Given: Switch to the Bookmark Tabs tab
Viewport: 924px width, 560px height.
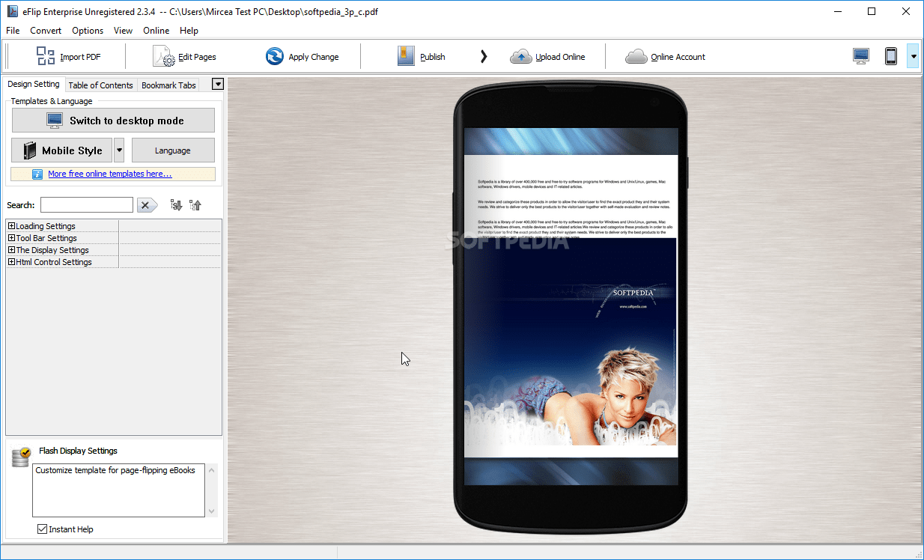Looking at the screenshot, I should click(x=168, y=85).
